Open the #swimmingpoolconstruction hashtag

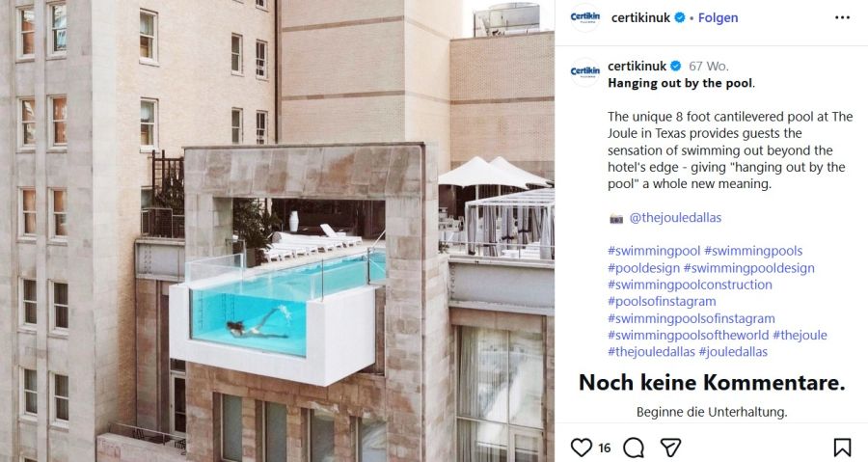690,285
